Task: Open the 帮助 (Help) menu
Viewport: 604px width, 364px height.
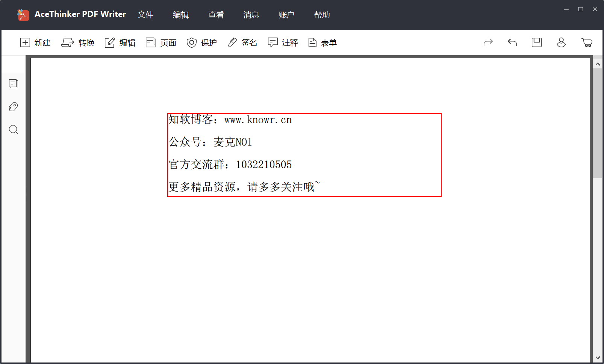Action: tap(322, 15)
